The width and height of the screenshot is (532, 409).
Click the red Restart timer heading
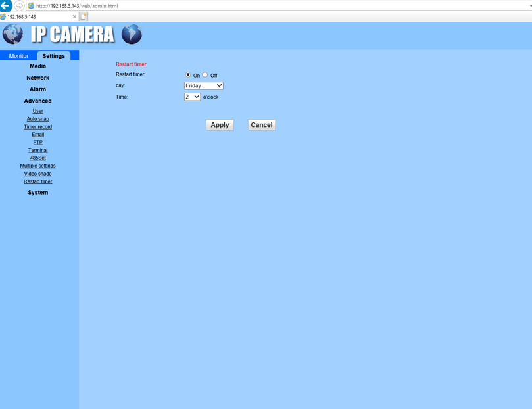pyautogui.click(x=131, y=64)
